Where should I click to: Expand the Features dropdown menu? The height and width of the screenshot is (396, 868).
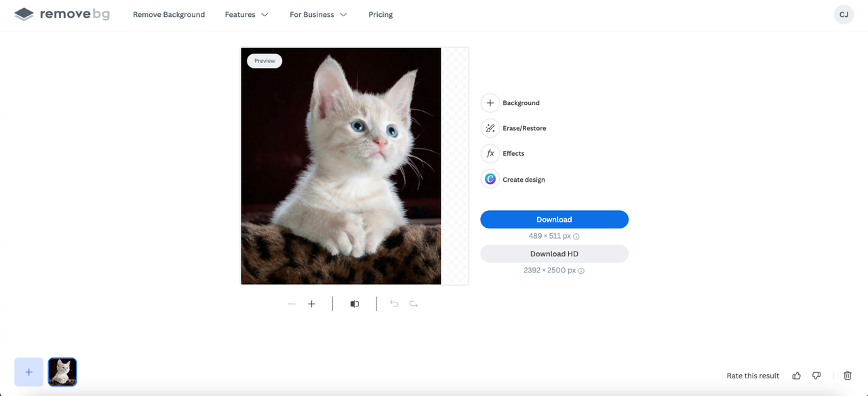tap(247, 14)
